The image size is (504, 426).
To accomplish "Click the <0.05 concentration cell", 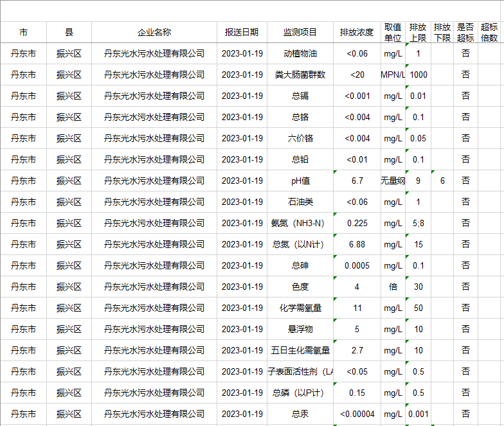I will pyautogui.click(x=357, y=371).
